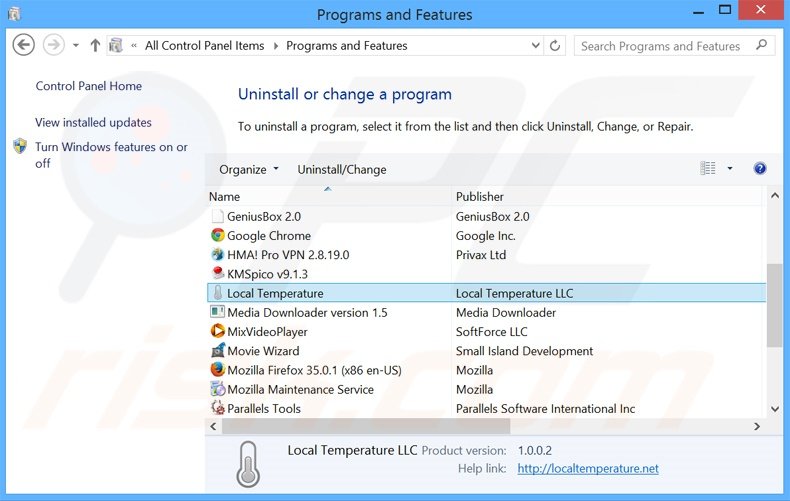Click the window title bar icon
Screen dimensions: 790x501
pos(14,14)
